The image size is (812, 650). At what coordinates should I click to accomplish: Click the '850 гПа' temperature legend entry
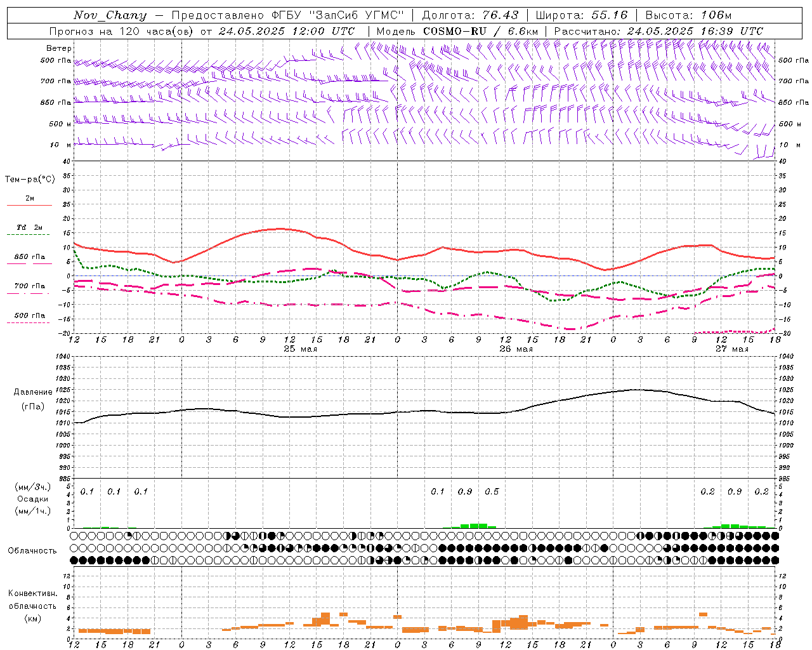point(30,257)
